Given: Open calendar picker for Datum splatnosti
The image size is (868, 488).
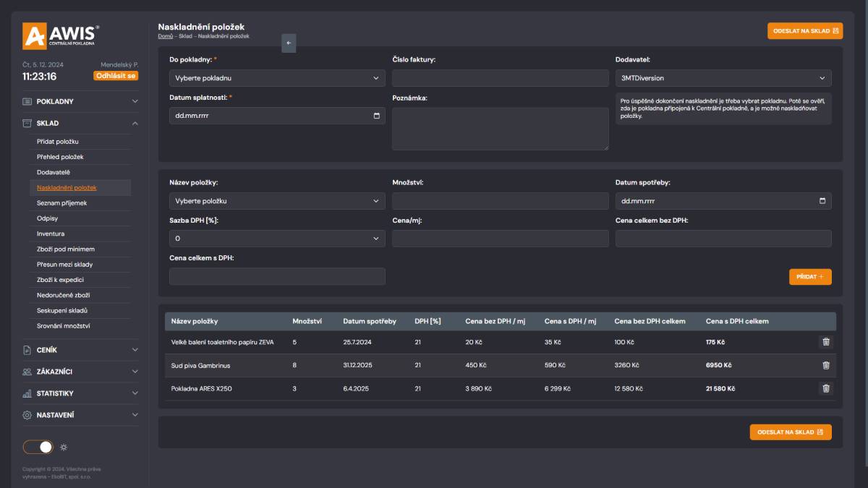Looking at the screenshot, I should point(376,116).
